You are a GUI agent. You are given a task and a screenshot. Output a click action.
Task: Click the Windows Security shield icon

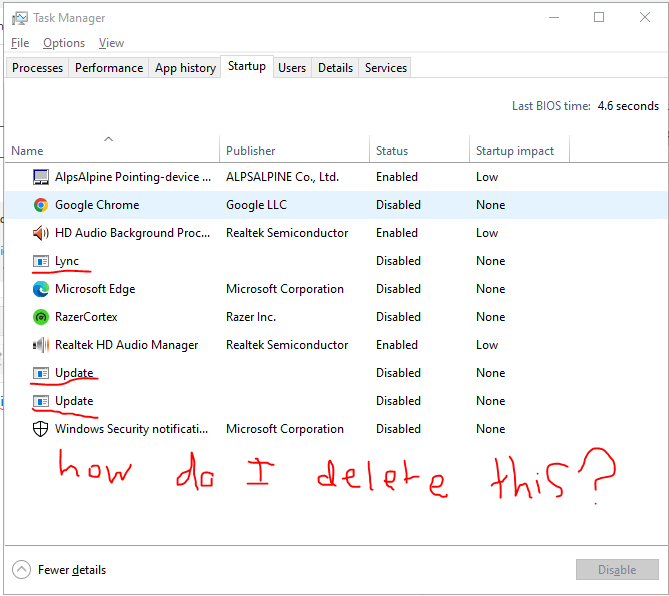point(41,429)
